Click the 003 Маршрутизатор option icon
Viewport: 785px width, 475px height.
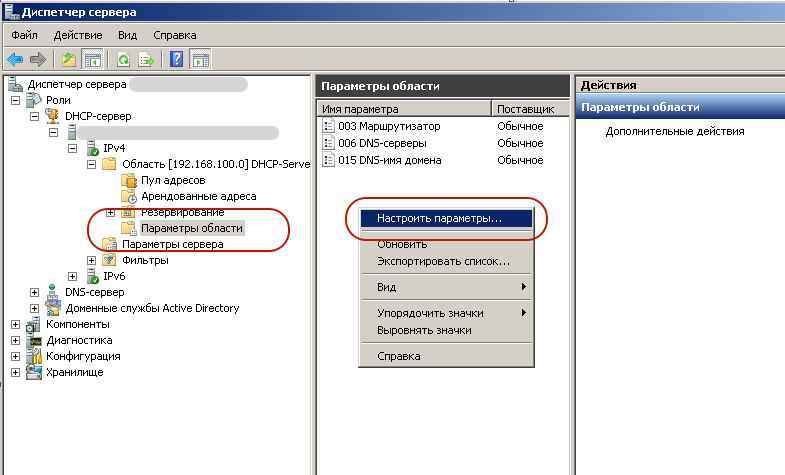(328, 126)
